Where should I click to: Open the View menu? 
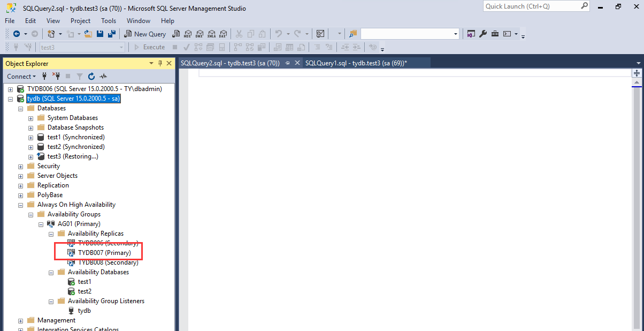[x=53, y=21]
